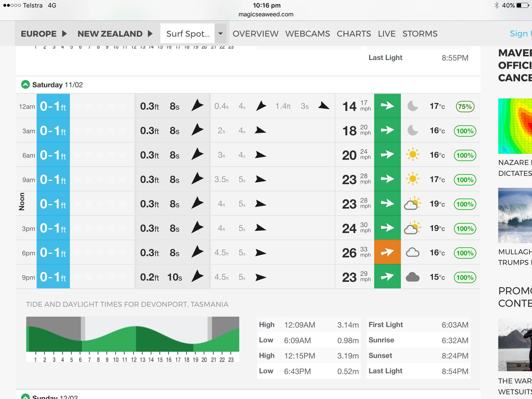Click the 75% probability badge at 12am
The height and width of the screenshot is (399, 532).
click(465, 107)
